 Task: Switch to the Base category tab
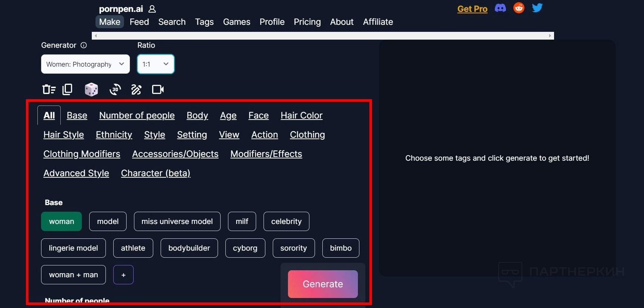point(77,115)
